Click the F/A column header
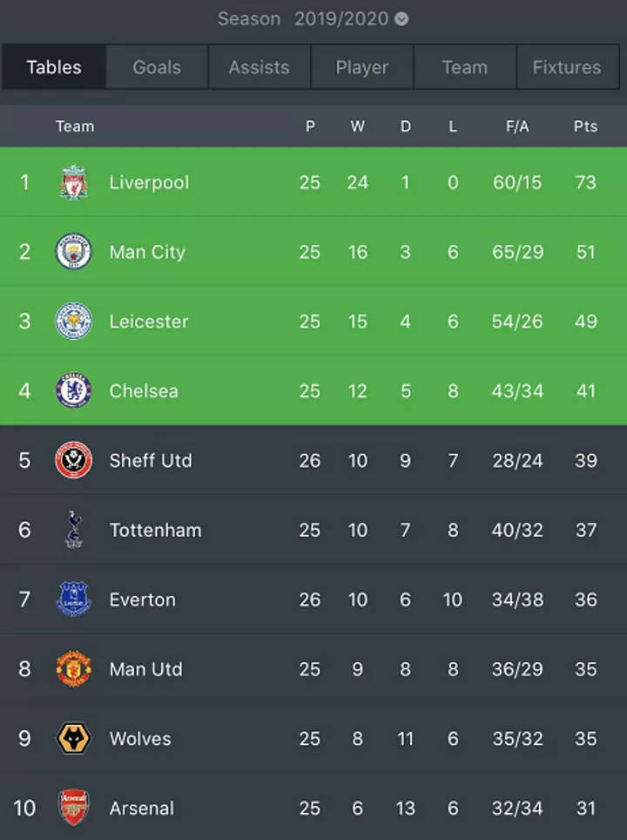Image resolution: width=627 pixels, height=840 pixels. click(517, 126)
